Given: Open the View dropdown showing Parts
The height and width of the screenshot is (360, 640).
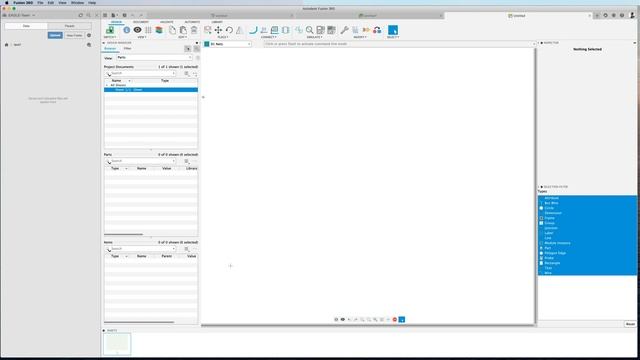Looking at the screenshot, I should point(154,58).
